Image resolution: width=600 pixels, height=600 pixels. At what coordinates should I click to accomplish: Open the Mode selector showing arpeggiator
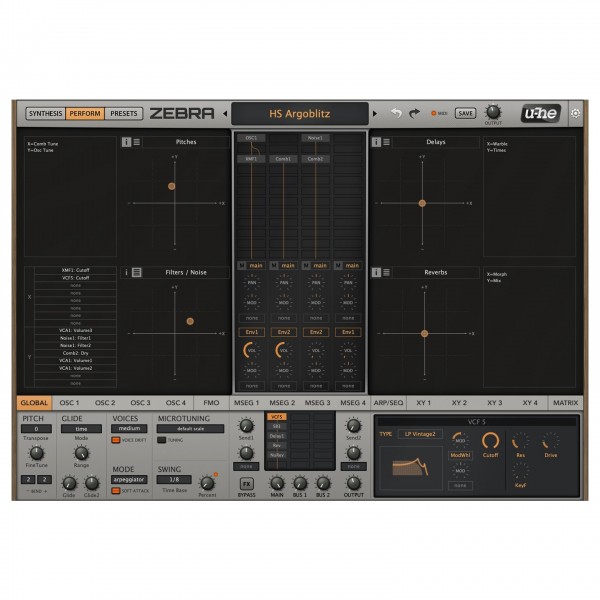(129, 479)
